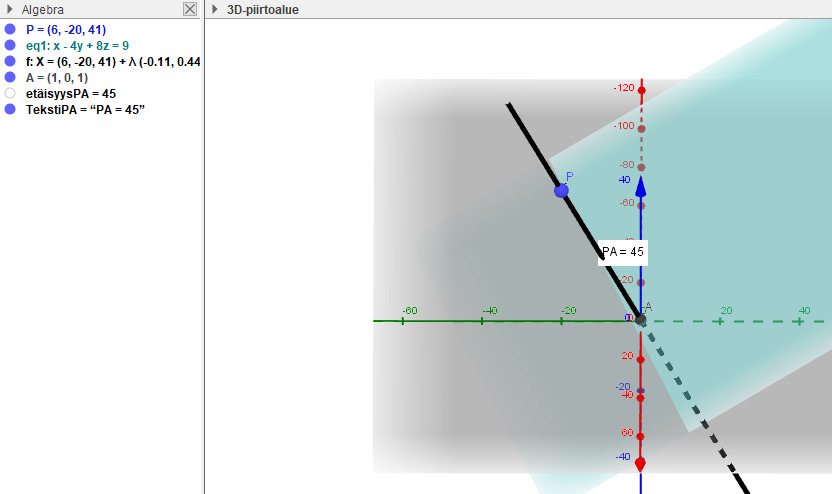Toggle visibility of plane eq1
Screen dimensions: 832x494
10,46
